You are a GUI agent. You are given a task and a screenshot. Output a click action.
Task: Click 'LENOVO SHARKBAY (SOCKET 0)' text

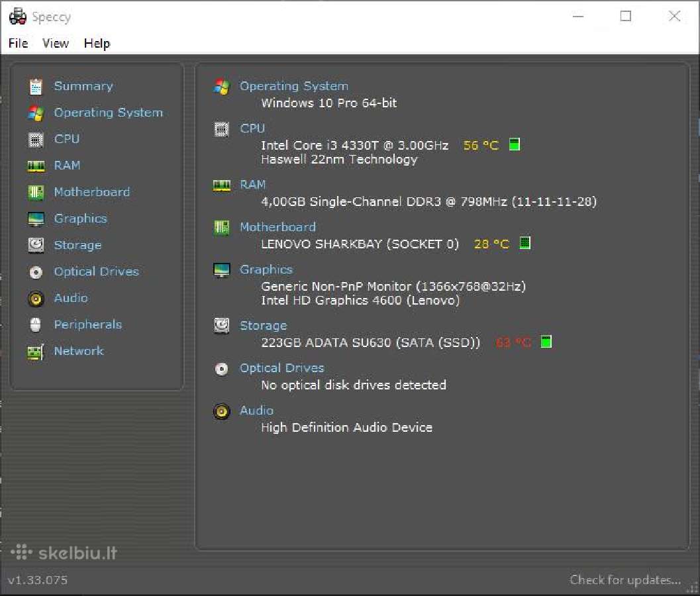pos(360,244)
